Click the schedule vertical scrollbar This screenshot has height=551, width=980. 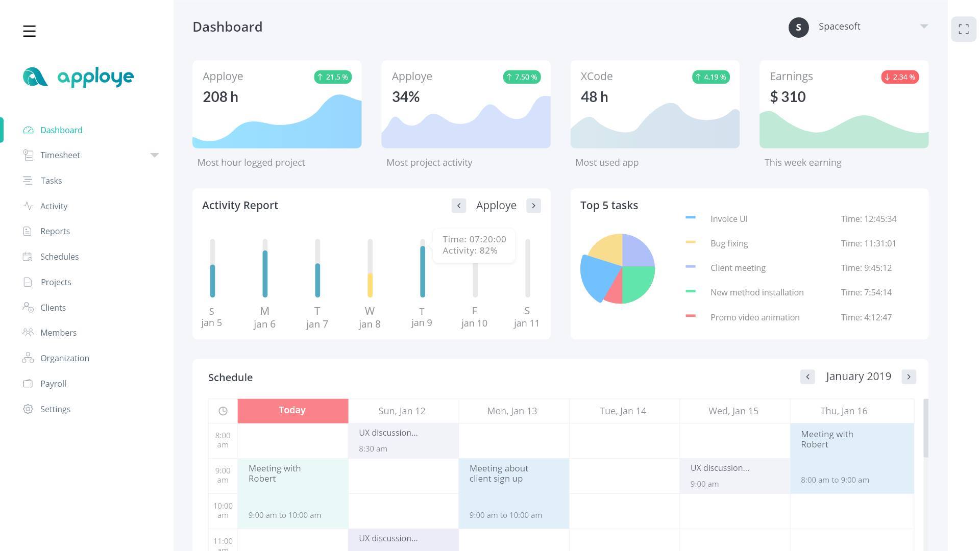[925, 429]
